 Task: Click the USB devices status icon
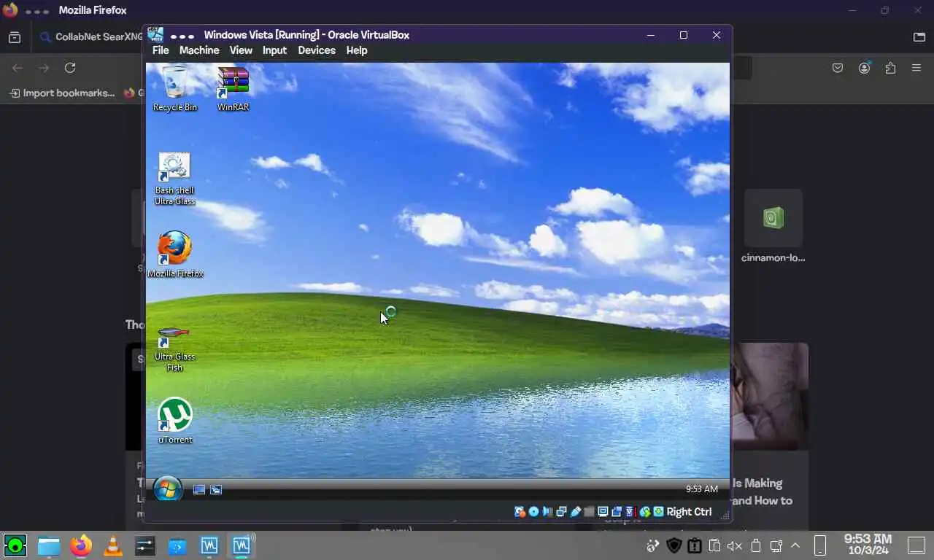[575, 512]
